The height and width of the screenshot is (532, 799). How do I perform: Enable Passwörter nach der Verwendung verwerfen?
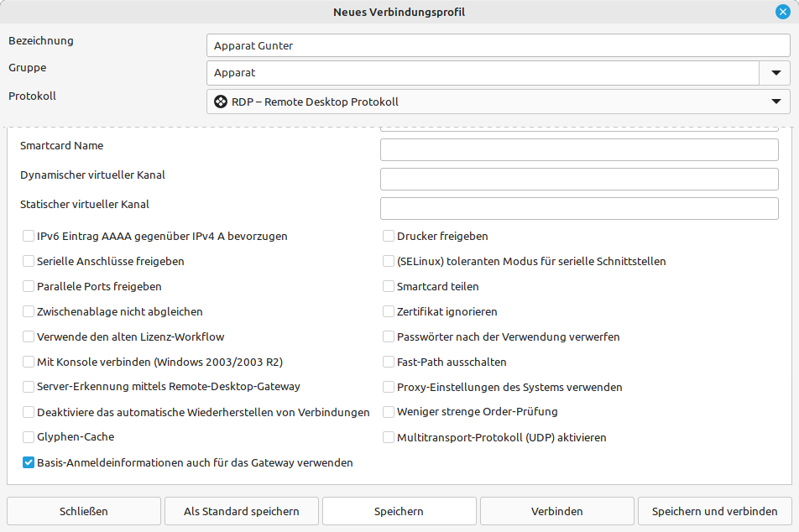(389, 336)
